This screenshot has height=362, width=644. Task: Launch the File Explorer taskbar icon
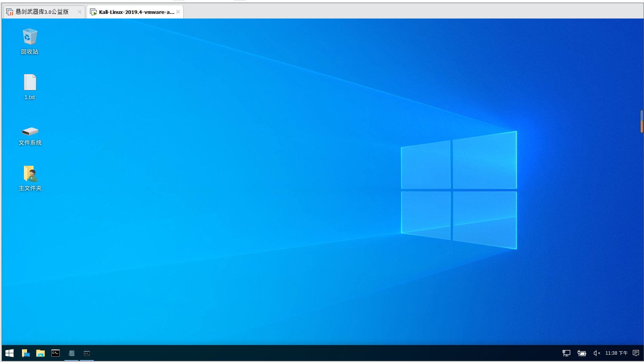pos(41,353)
